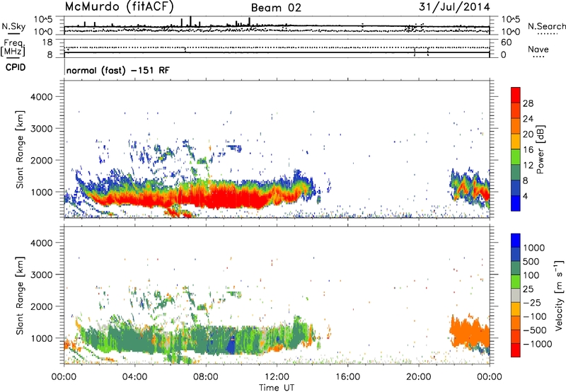Click the Nave legend label

[x=538, y=49]
